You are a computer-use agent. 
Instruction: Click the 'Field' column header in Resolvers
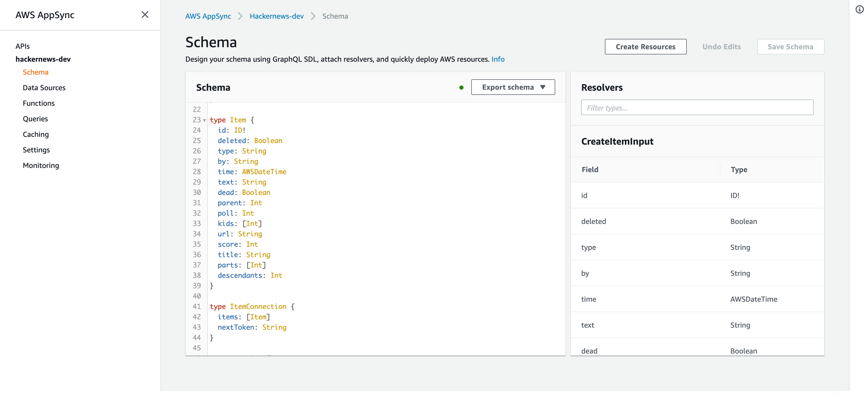coord(590,169)
